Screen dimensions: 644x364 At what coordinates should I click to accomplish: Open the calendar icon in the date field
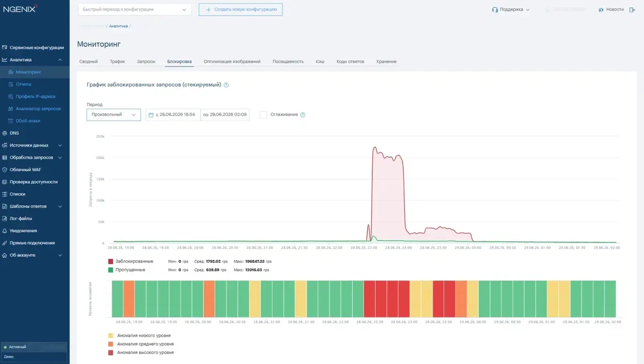coord(150,115)
